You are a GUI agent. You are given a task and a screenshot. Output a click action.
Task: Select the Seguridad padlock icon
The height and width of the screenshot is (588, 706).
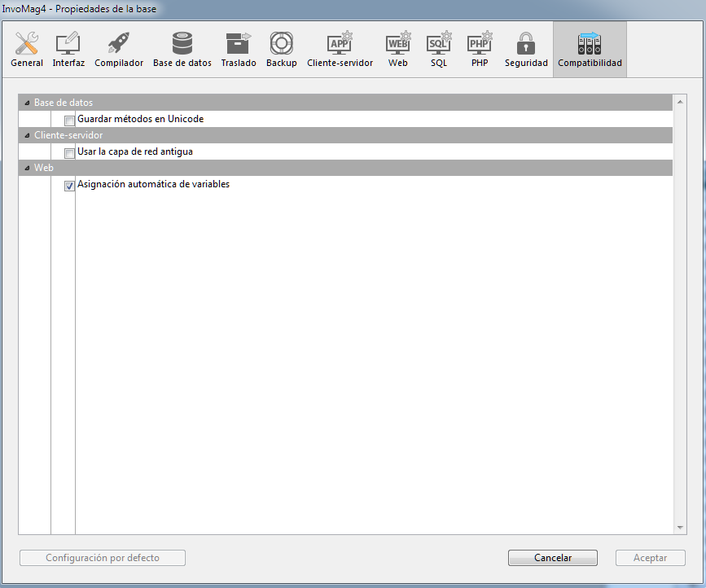tap(526, 43)
